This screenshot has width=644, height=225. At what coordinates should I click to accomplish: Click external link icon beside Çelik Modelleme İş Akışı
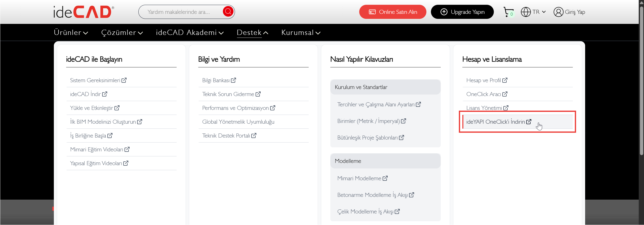[397, 211]
